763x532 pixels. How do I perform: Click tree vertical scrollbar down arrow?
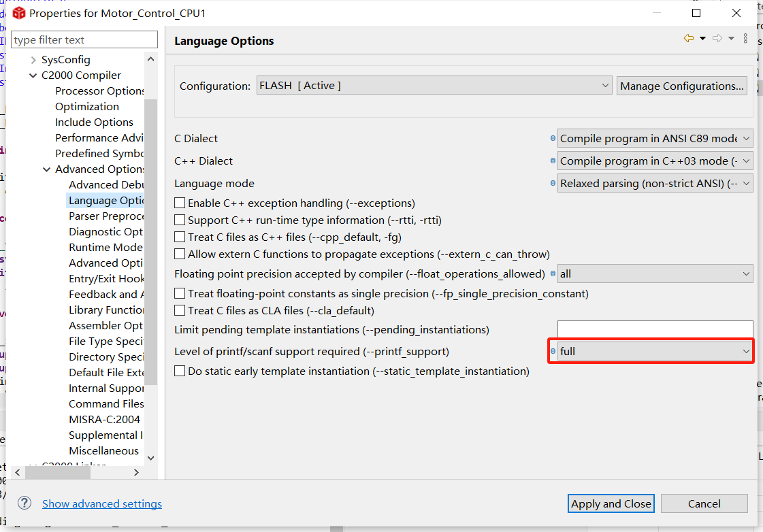tap(151, 458)
